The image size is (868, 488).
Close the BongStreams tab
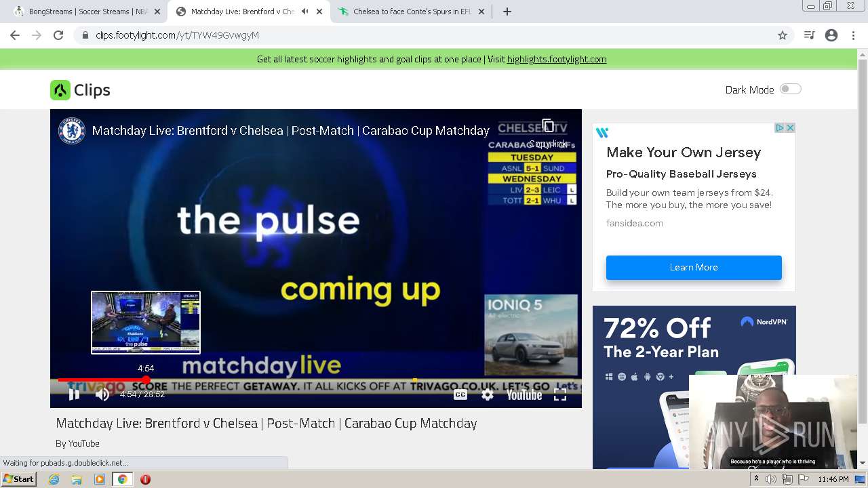pos(157,12)
